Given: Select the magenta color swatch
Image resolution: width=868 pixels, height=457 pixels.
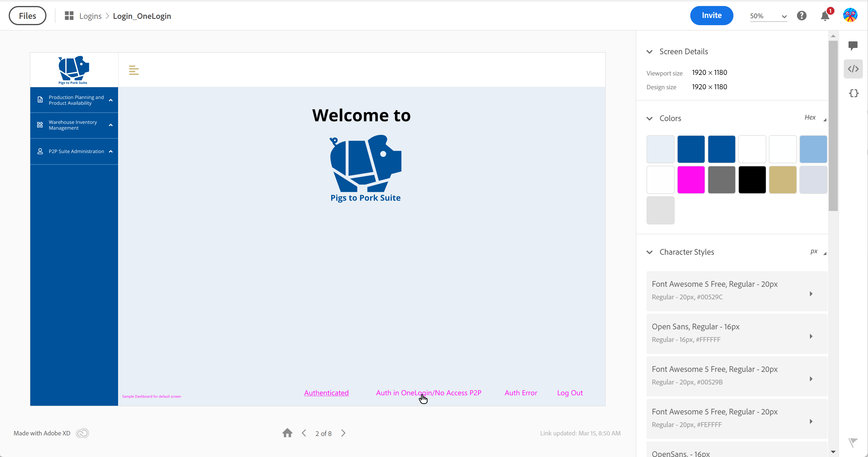Looking at the screenshot, I should pos(691,180).
